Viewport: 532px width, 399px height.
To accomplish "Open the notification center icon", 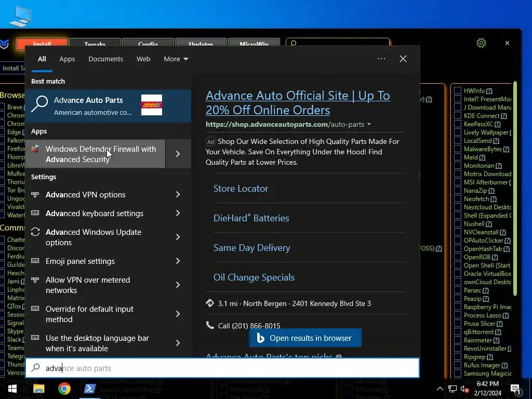I will point(515,390).
